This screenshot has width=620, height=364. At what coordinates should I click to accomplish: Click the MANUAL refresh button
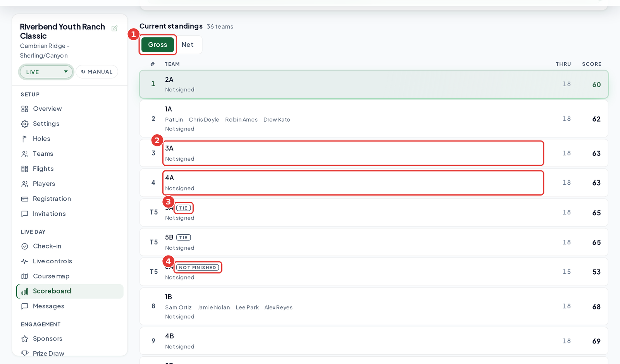[97, 72]
